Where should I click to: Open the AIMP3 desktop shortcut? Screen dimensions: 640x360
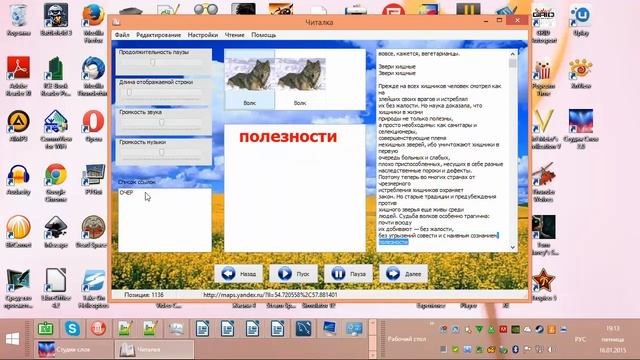[18, 126]
